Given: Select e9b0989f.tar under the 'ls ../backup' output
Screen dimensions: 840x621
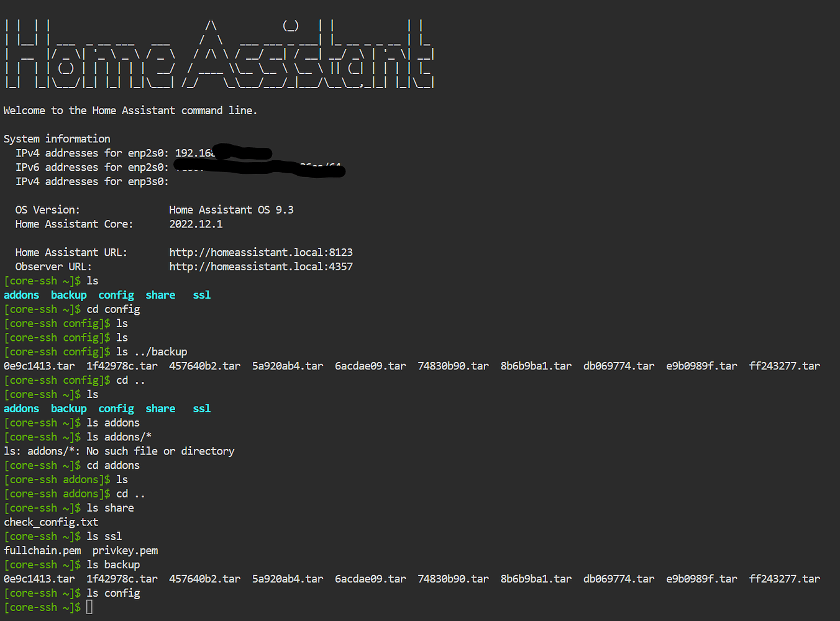Looking at the screenshot, I should [701, 366].
